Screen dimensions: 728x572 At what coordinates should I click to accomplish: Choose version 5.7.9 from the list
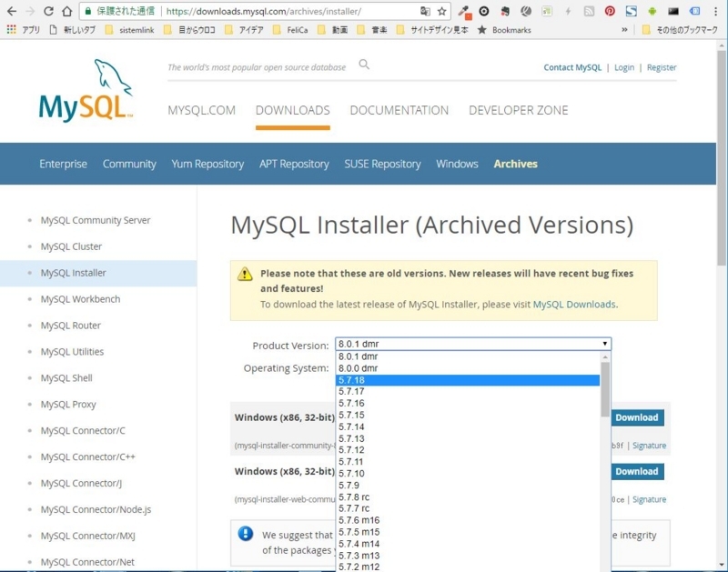(x=468, y=486)
